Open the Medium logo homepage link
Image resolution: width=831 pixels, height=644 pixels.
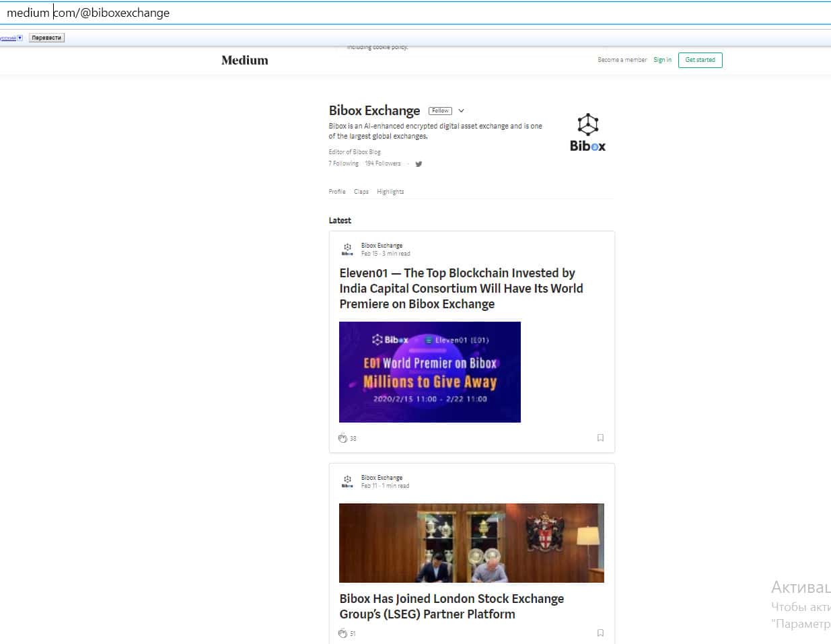pos(245,60)
